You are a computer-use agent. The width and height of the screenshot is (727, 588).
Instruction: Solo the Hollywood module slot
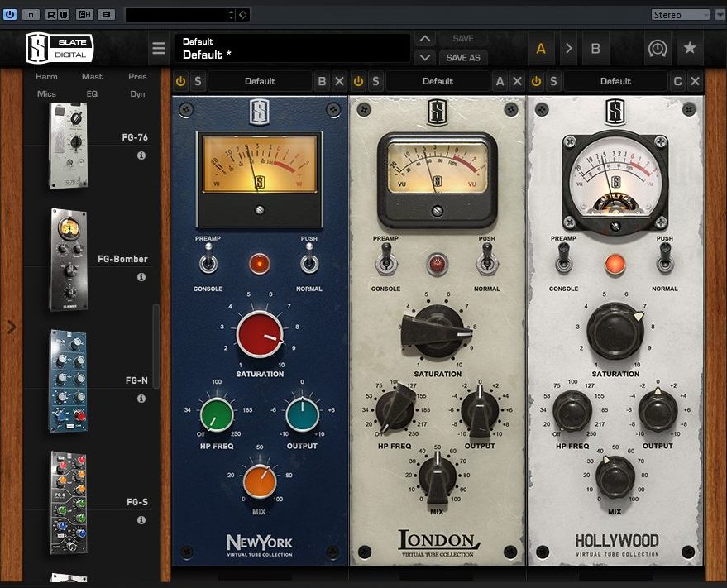(553, 81)
